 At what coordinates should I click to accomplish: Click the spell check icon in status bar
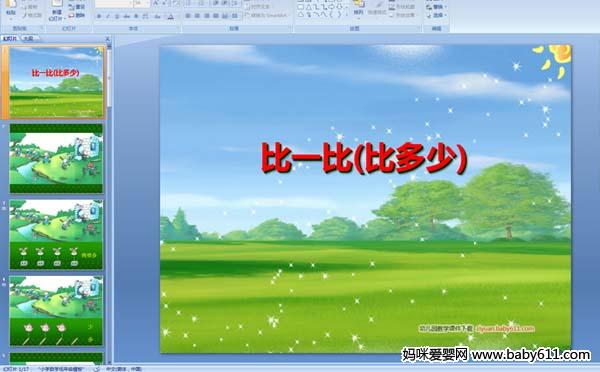coord(97,369)
